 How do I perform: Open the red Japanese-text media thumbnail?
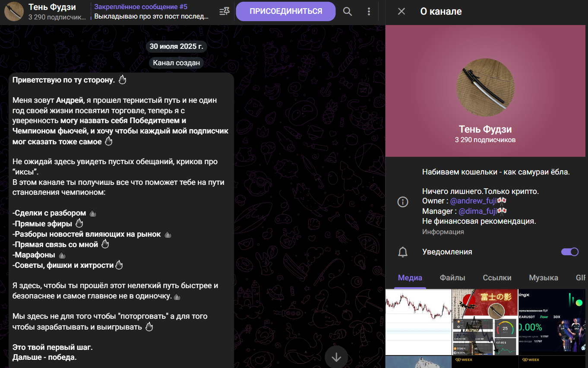click(x=485, y=322)
